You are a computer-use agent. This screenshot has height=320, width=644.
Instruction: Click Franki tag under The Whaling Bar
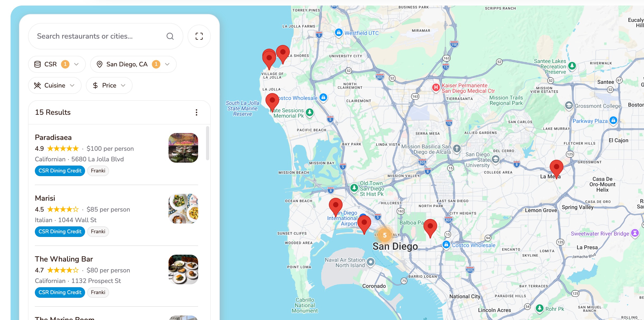(x=98, y=292)
